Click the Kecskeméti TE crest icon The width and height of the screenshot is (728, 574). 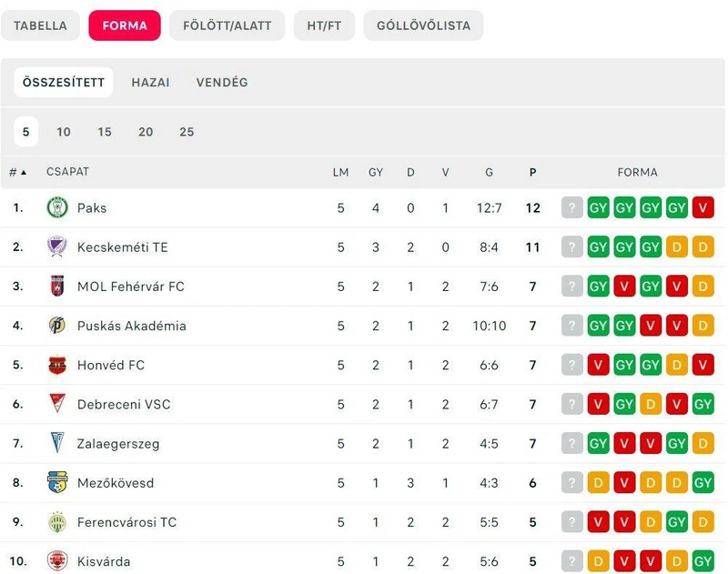pos(57,247)
